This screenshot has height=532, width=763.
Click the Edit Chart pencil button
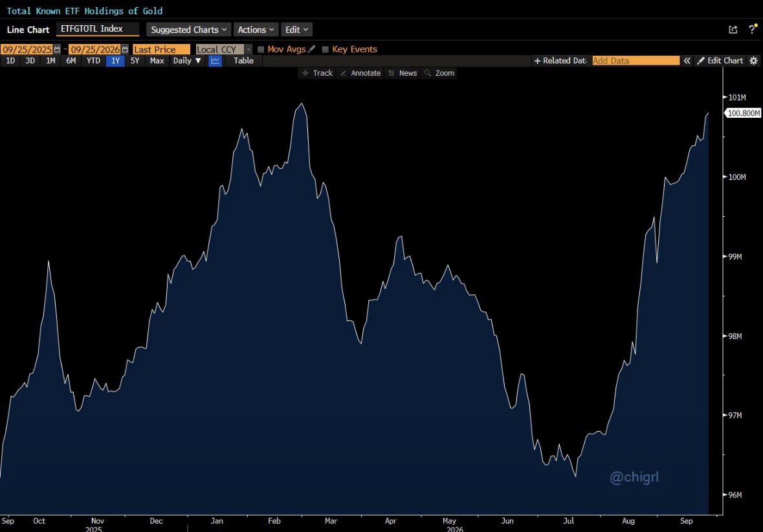pos(720,61)
